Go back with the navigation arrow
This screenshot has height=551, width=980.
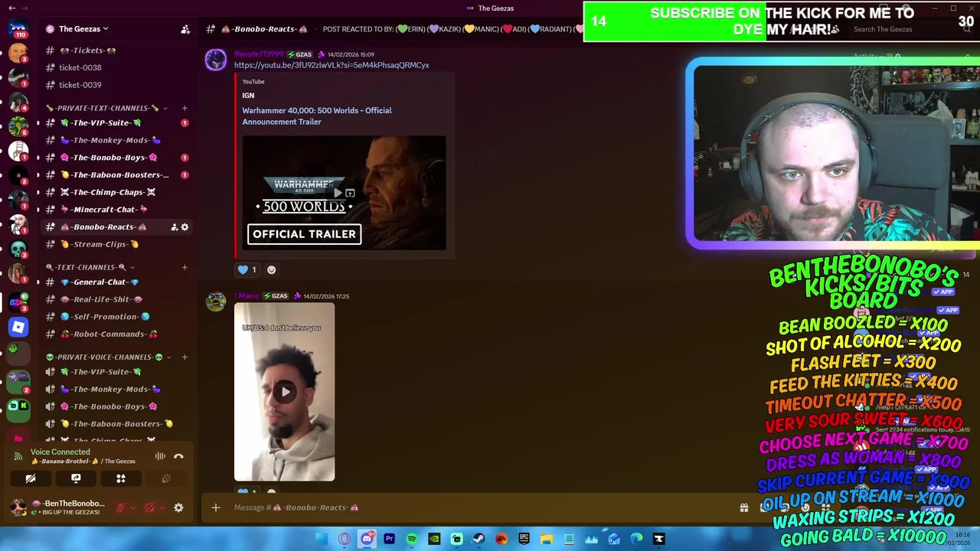(x=11, y=8)
